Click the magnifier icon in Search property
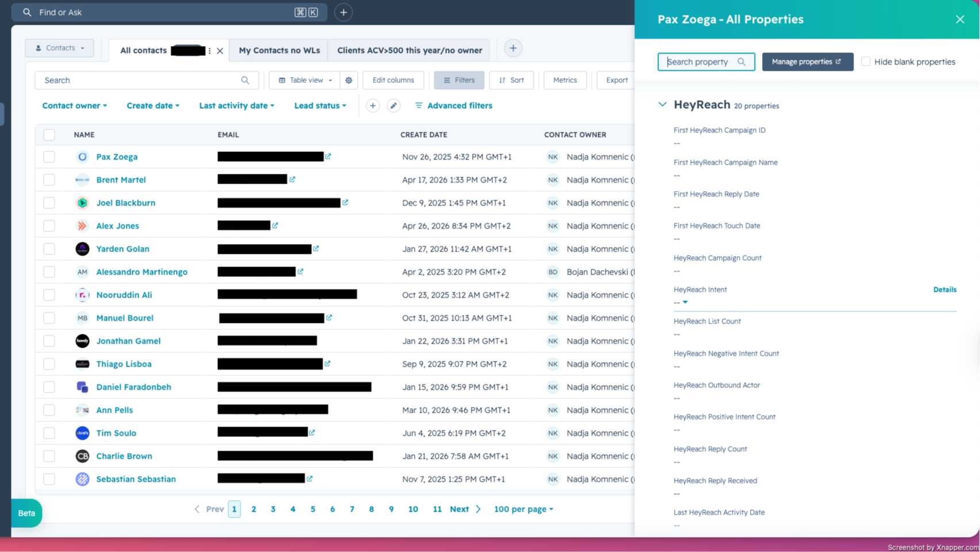 tap(741, 62)
